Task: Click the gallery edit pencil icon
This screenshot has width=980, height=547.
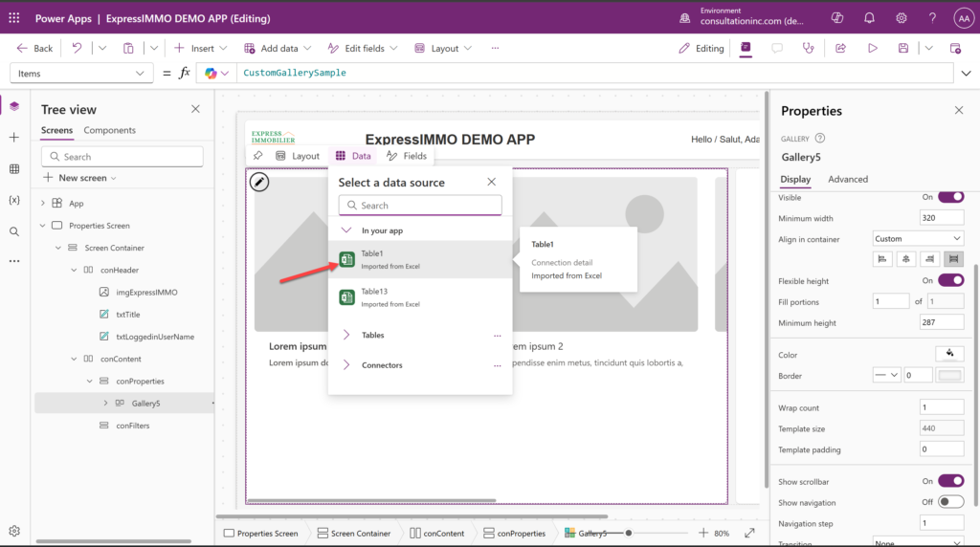Action: tap(259, 183)
